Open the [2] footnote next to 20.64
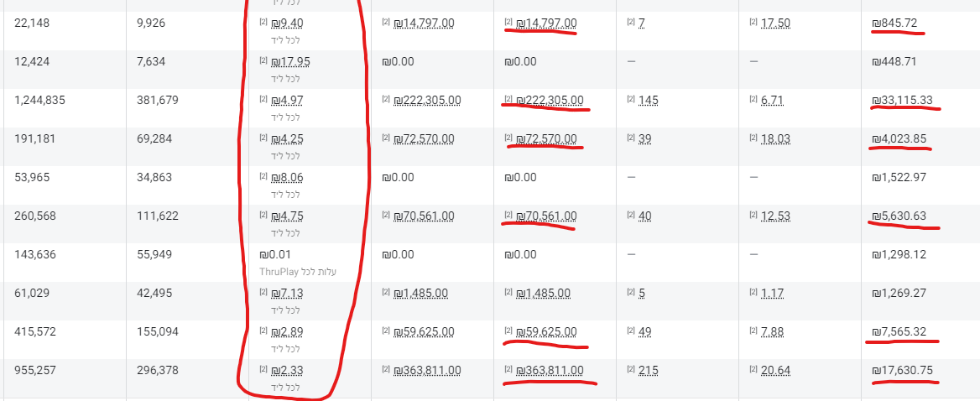 tap(753, 370)
